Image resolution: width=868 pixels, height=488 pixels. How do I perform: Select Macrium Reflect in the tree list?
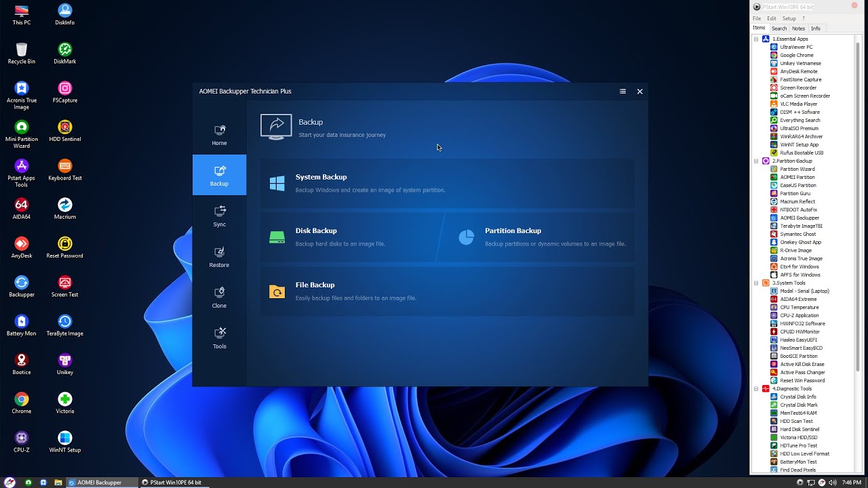pos(797,201)
